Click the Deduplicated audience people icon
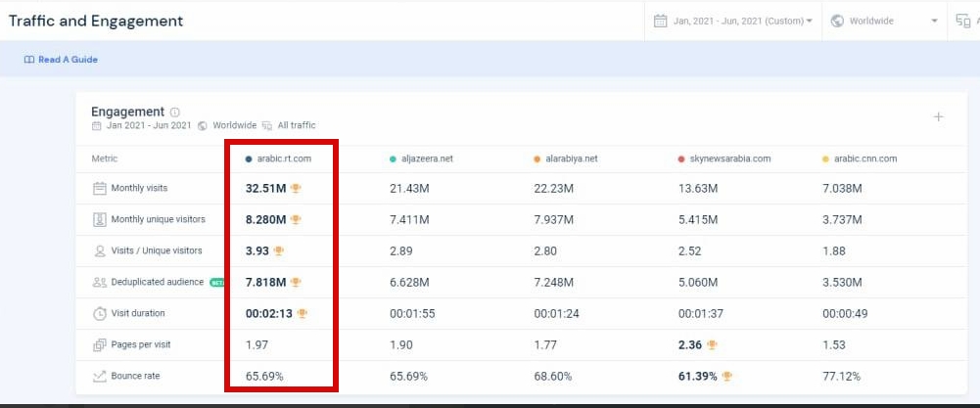The width and height of the screenshot is (980, 408). click(x=100, y=283)
